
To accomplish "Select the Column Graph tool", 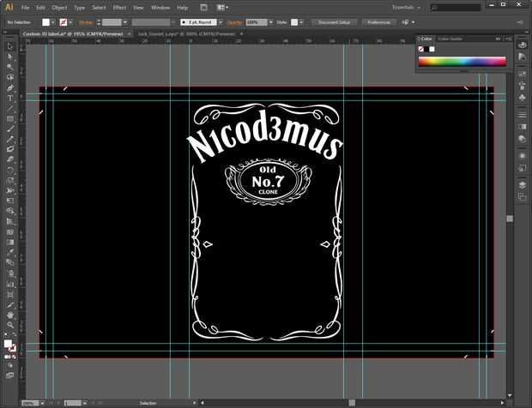I will tap(10, 284).
